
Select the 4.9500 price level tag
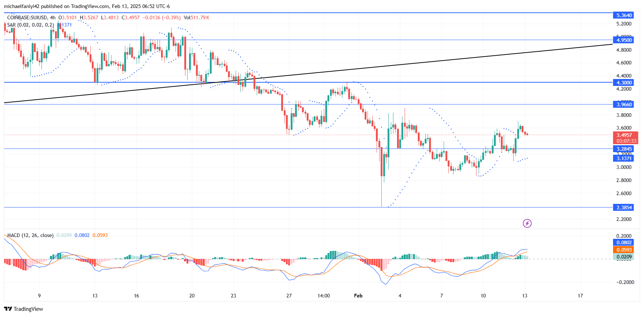(624, 40)
